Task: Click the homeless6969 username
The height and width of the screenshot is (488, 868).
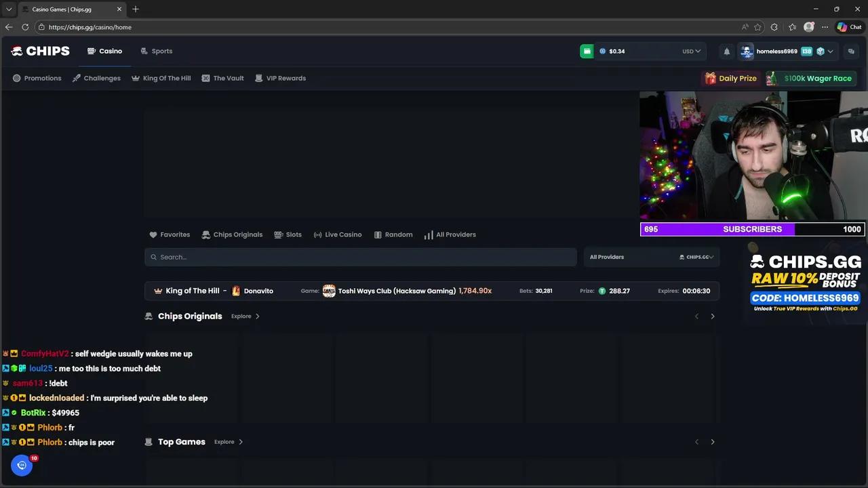Action: click(x=777, y=51)
